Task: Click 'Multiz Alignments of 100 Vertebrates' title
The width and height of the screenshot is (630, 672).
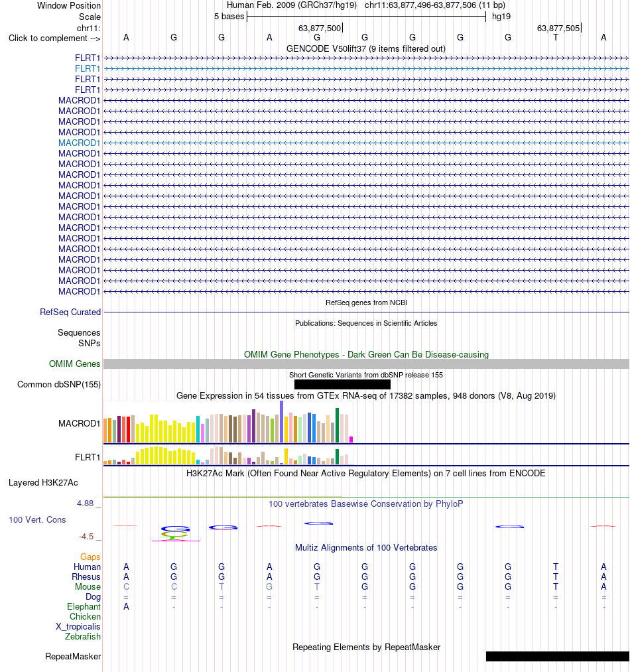Action: (366, 548)
